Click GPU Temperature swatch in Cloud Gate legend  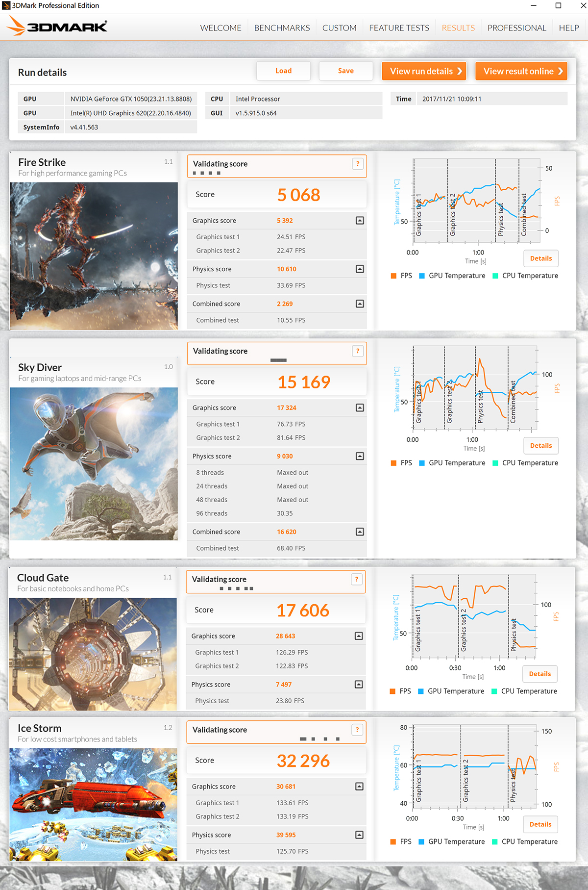point(421,691)
